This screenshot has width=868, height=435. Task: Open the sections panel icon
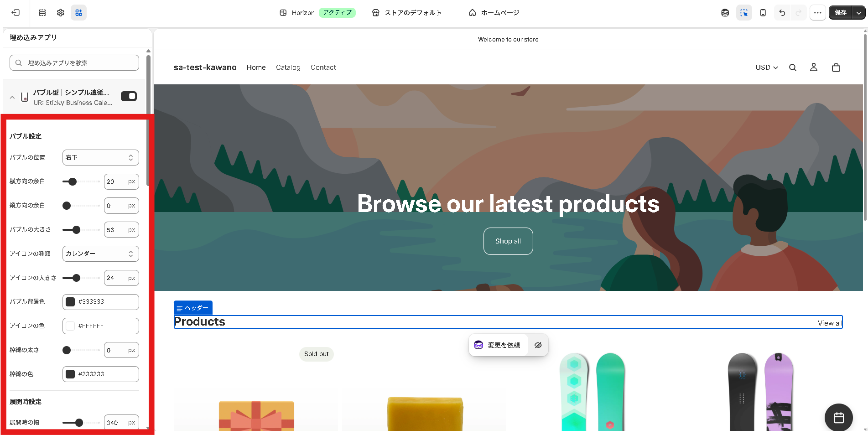pos(42,13)
